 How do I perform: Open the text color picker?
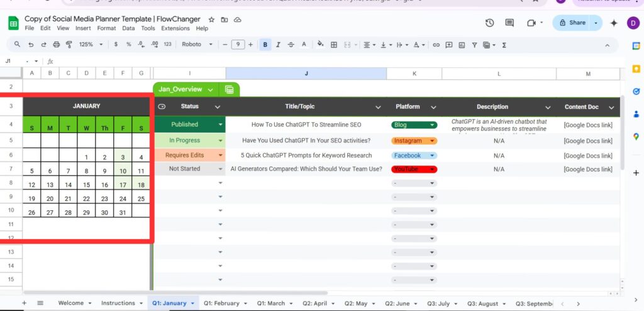pyautogui.click(x=304, y=45)
